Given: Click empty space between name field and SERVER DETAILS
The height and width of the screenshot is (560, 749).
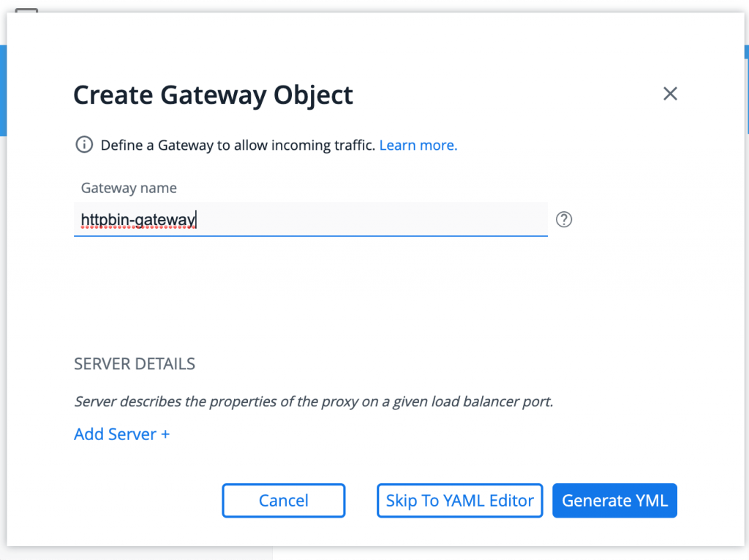Looking at the screenshot, I should click(310, 296).
